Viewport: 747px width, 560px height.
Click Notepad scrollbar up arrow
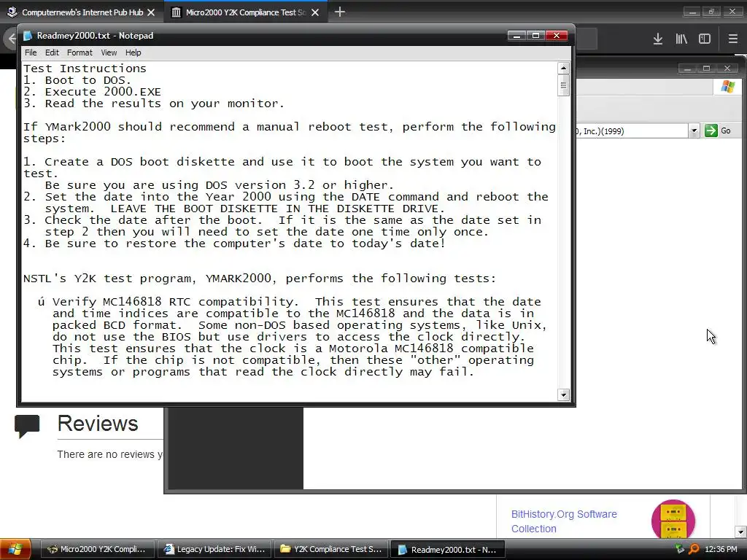point(564,68)
